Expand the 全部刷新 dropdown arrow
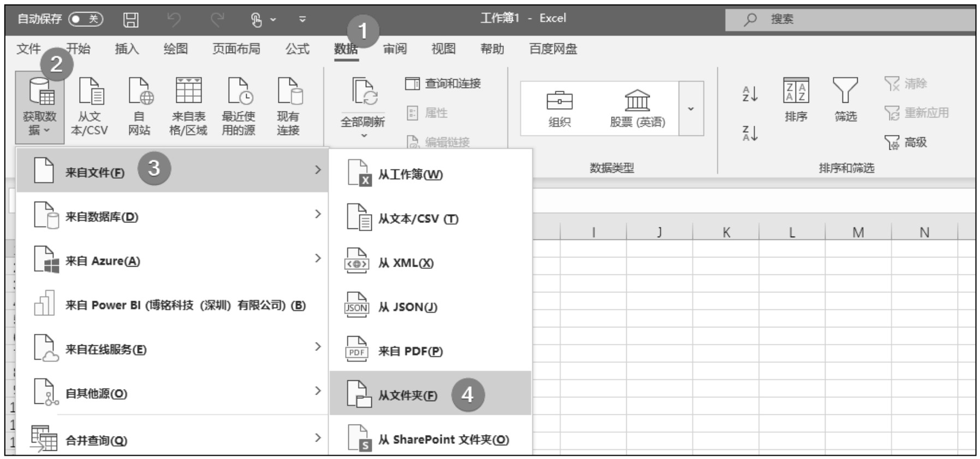Image resolution: width=980 pixels, height=459 pixels. tap(364, 136)
